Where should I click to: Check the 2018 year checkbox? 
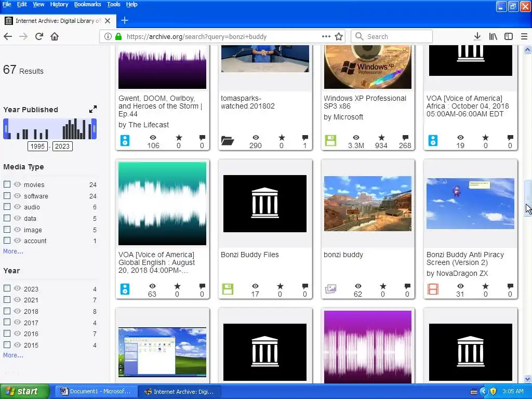[x=7, y=311]
